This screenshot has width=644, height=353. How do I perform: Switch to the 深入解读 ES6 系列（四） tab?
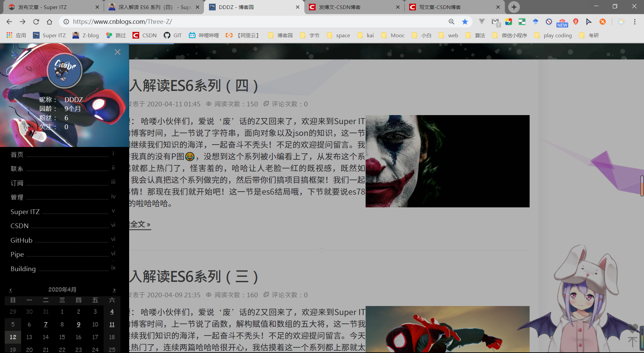151,7
